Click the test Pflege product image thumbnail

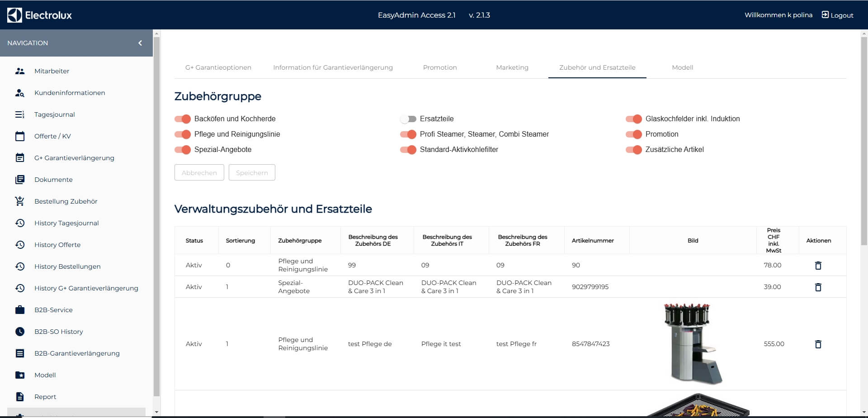[692, 344]
